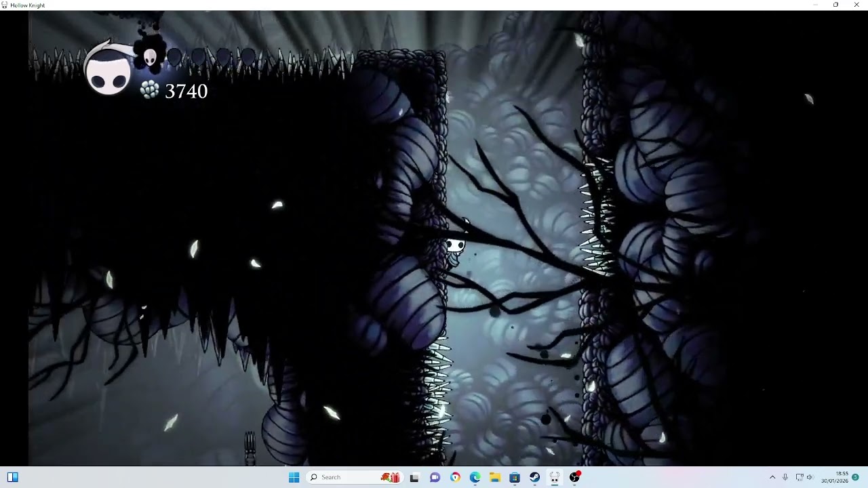Image resolution: width=868 pixels, height=488 pixels.
Task: Open OBS Studio from taskbar
Action: click(x=575, y=477)
